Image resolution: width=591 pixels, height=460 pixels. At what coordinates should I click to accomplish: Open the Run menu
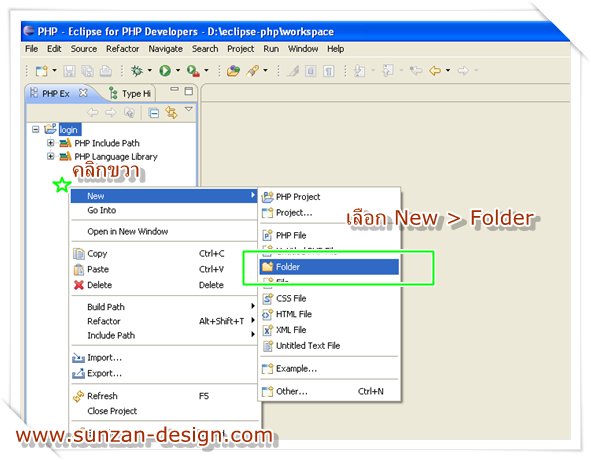tap(271, 49)
